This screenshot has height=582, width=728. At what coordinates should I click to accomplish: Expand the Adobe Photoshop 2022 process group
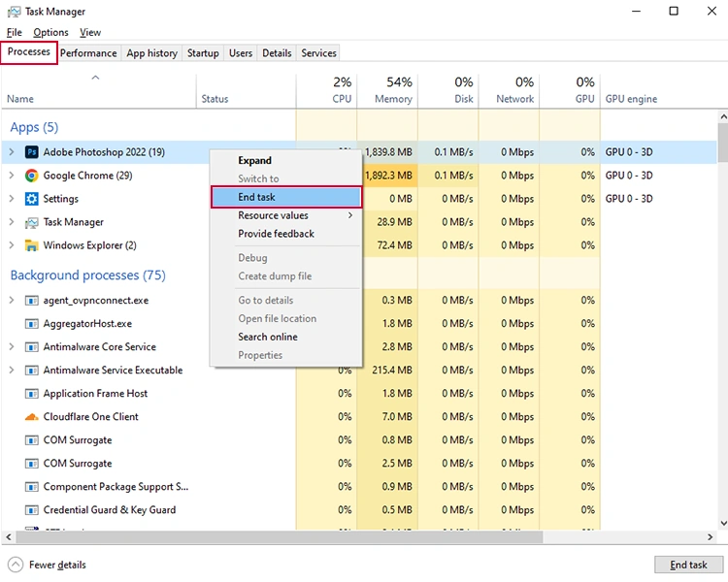tap(12, 151)
